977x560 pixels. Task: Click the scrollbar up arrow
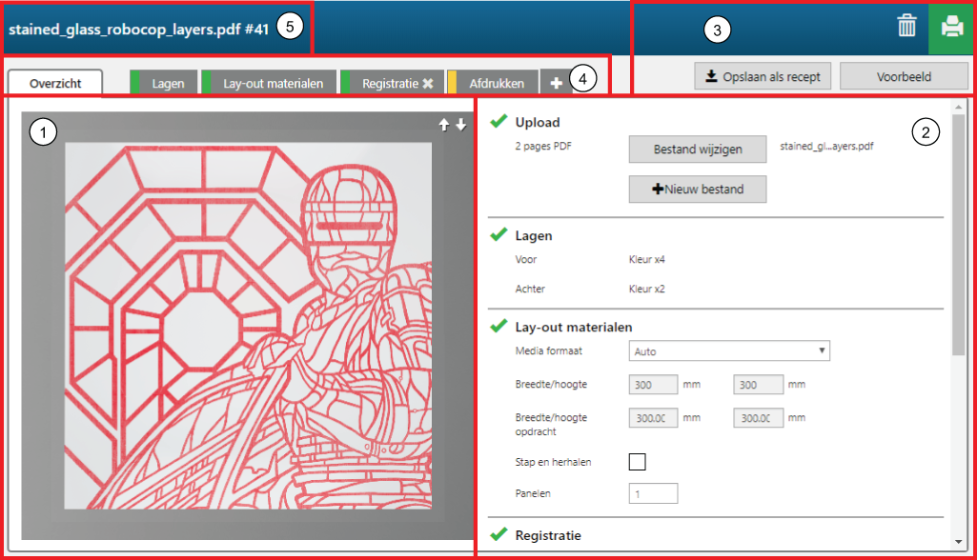(x=958, y=107)
